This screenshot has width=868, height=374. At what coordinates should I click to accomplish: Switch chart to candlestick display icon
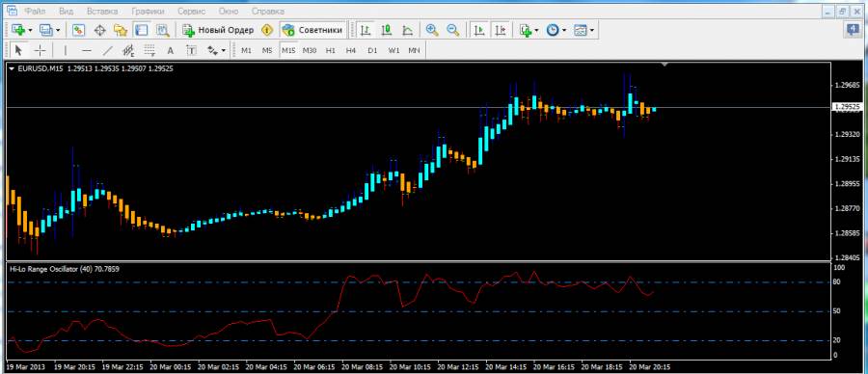click(x=387, y=30)
